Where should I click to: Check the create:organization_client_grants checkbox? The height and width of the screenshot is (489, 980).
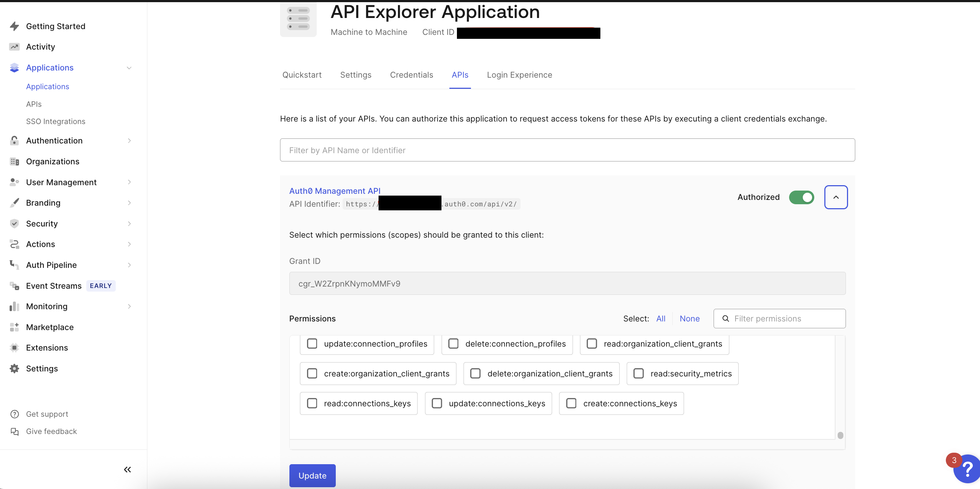312,373
